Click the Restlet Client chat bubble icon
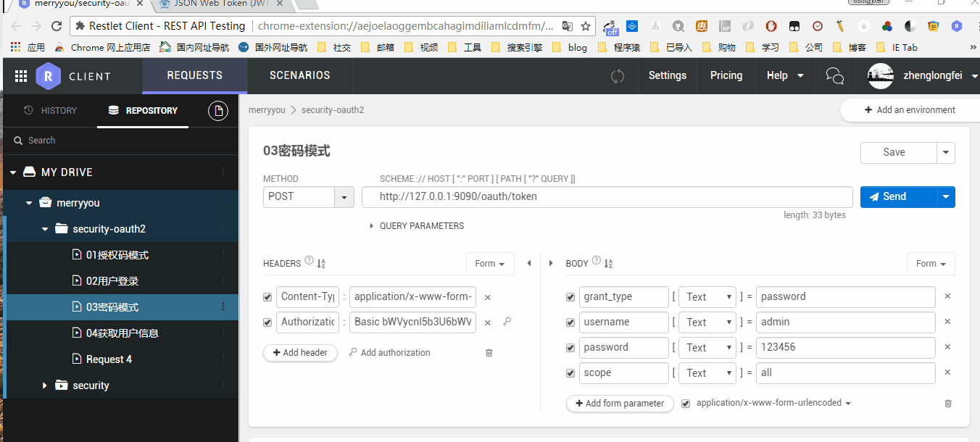Image resolution: width=980 pixels, height=442 pixels. 834,75
